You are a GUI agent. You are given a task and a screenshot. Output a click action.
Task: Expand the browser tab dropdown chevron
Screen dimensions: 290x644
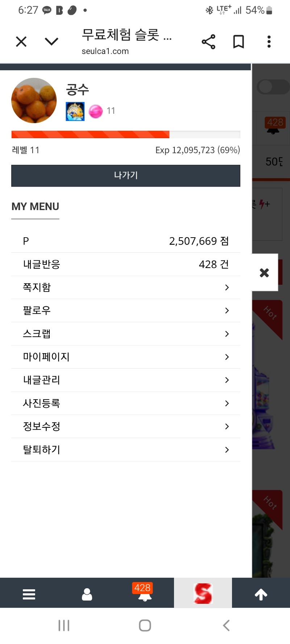[x=51, y=42]
